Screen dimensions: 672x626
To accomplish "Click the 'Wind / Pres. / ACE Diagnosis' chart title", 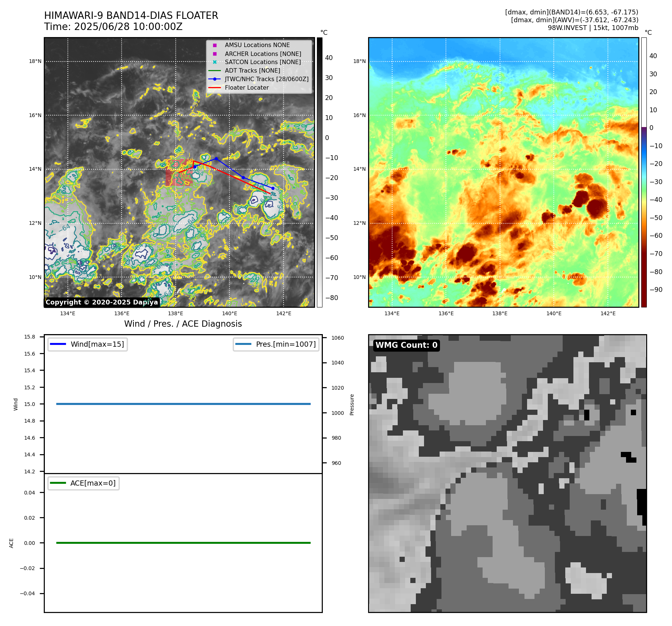I will pyautogui.click(x=183, y=324).
